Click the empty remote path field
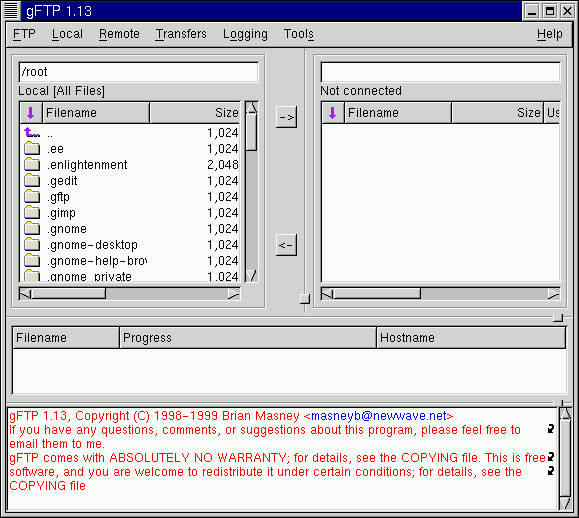The width and height of the screenshot is (579, 518). [x=441, y=72]
